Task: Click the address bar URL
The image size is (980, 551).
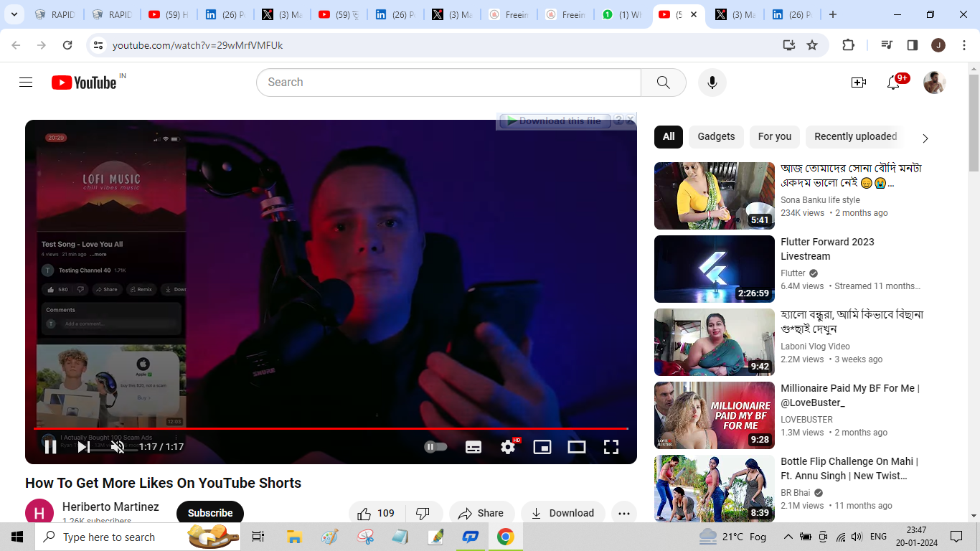Action: coord(198,45)
